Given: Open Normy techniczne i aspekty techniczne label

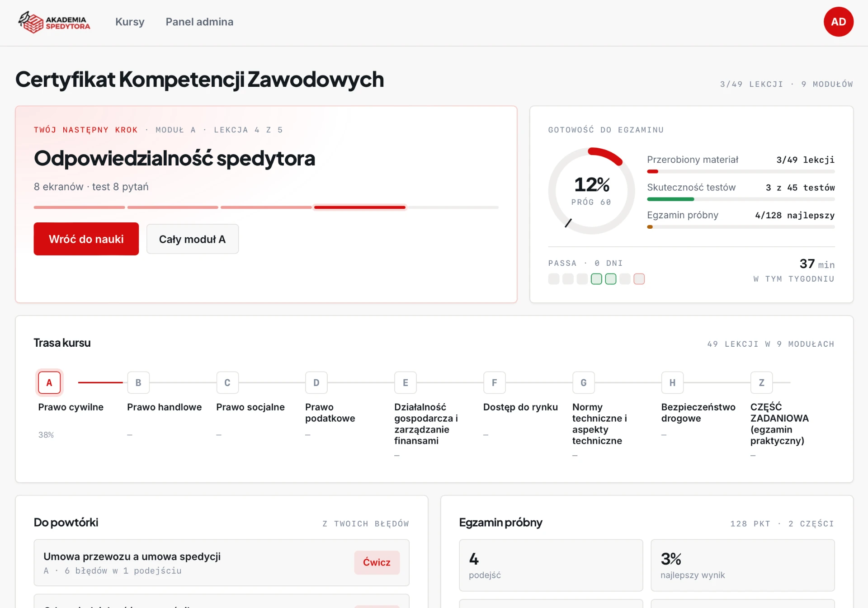Looking at the screenshot, I should 599,424.
